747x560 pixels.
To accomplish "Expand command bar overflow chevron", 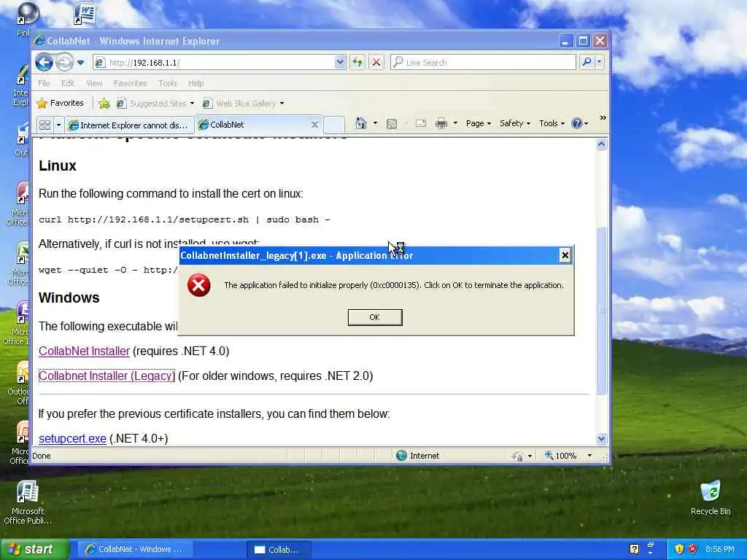I will pyautogui.click(x=603, y=117).
